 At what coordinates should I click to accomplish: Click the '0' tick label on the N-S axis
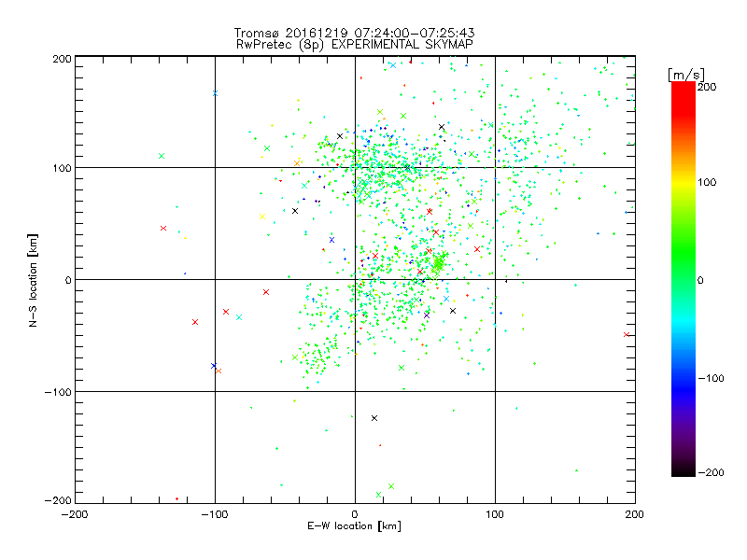(68, 280)
